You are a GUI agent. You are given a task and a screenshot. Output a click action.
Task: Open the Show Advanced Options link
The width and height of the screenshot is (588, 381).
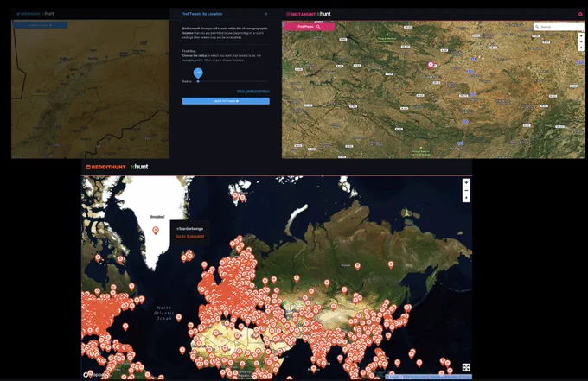coord(253,91)
